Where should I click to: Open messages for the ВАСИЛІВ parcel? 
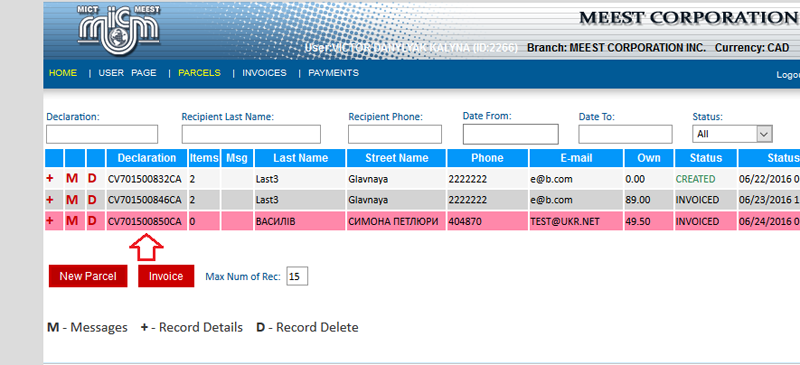(72, 221)
